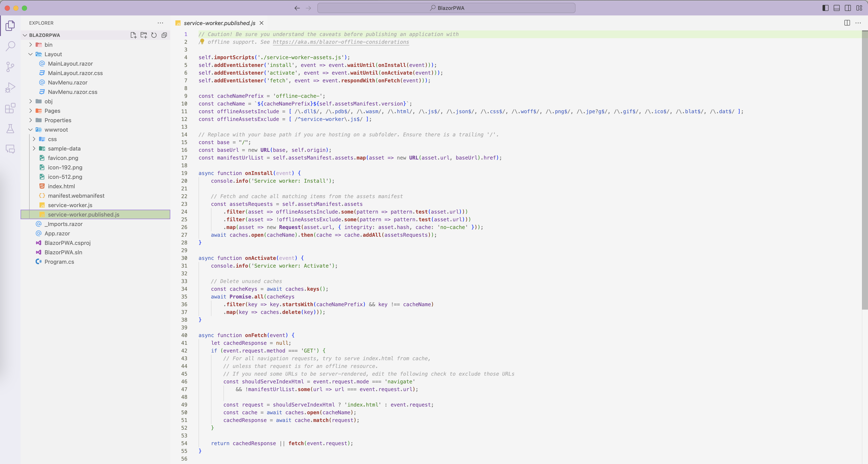Click the onFetch function name on line 40
The image size is (868, 464).
point(256,335)
